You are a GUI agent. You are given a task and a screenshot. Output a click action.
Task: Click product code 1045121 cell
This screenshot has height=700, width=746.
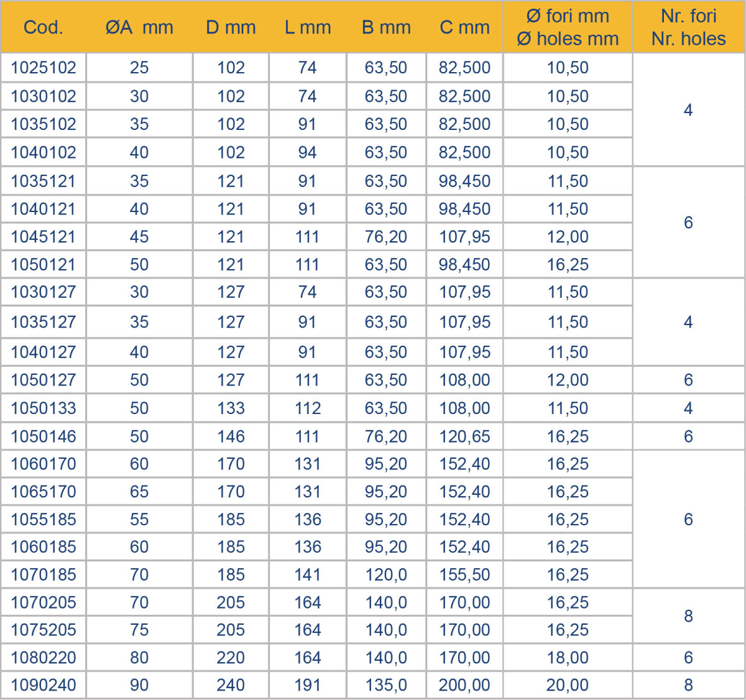click(44, 237)
